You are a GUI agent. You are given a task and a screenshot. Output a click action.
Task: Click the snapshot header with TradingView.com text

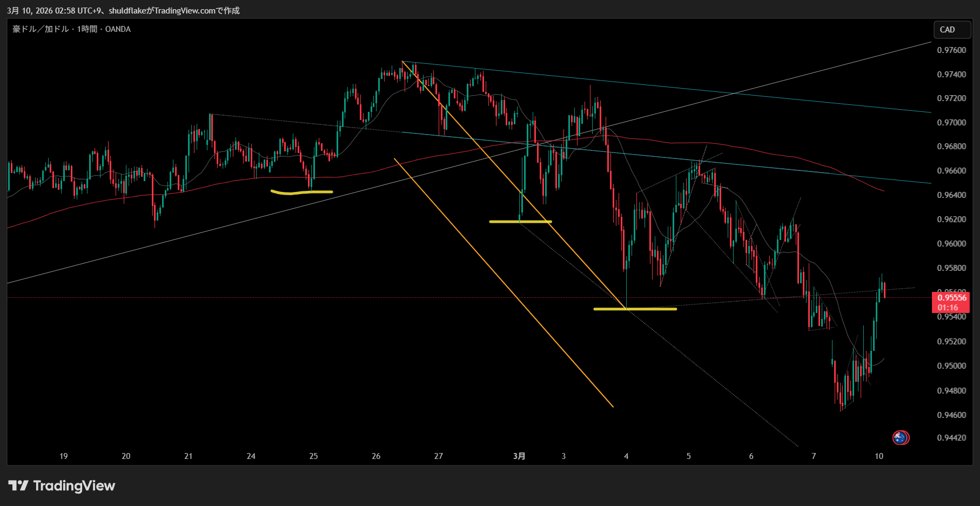click(123, 10)
